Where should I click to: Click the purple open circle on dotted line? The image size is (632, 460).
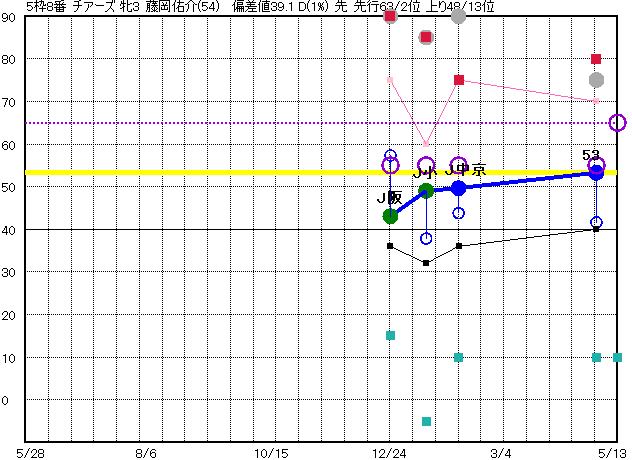pos(617,123)
